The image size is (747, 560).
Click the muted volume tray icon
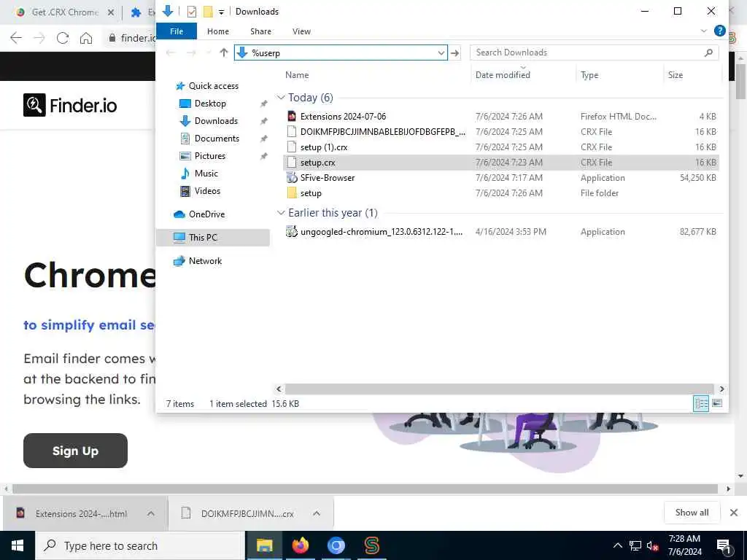[652, 546]
